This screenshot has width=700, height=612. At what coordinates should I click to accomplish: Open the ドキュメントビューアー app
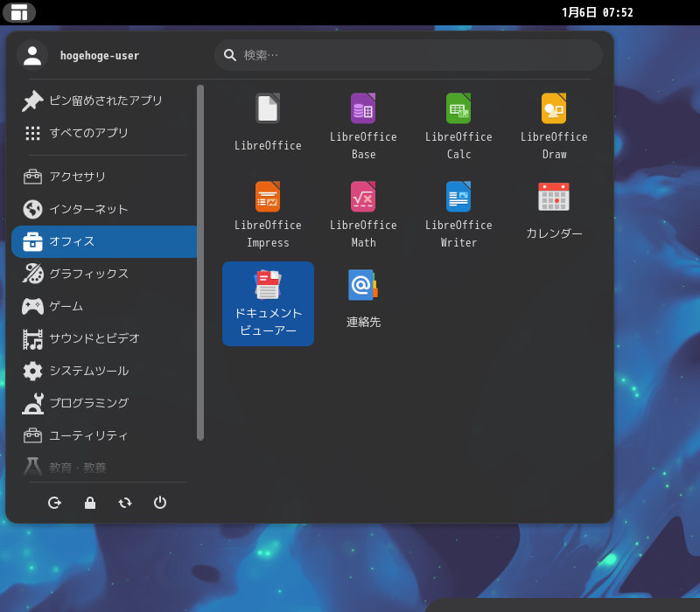pos(268,303)
